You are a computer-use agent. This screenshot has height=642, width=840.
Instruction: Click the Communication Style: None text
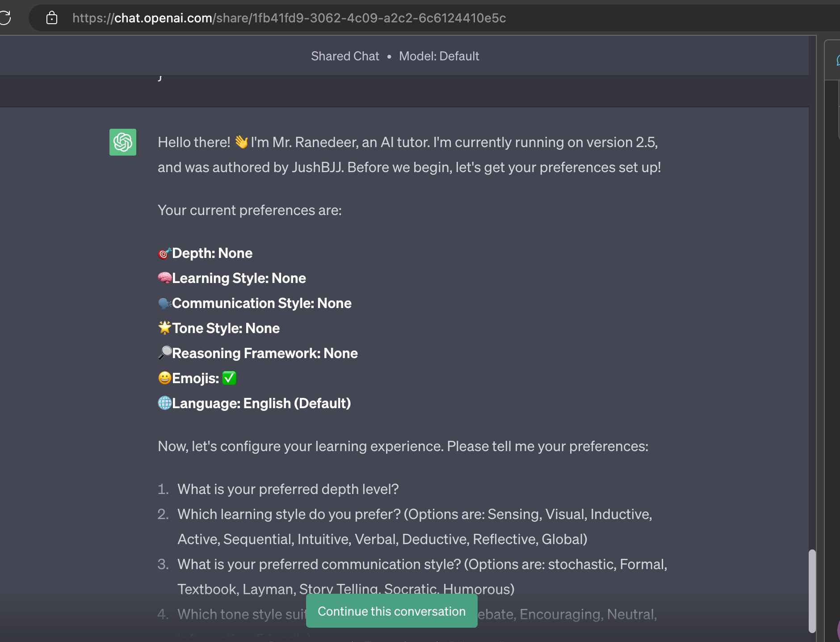(262, 303)
